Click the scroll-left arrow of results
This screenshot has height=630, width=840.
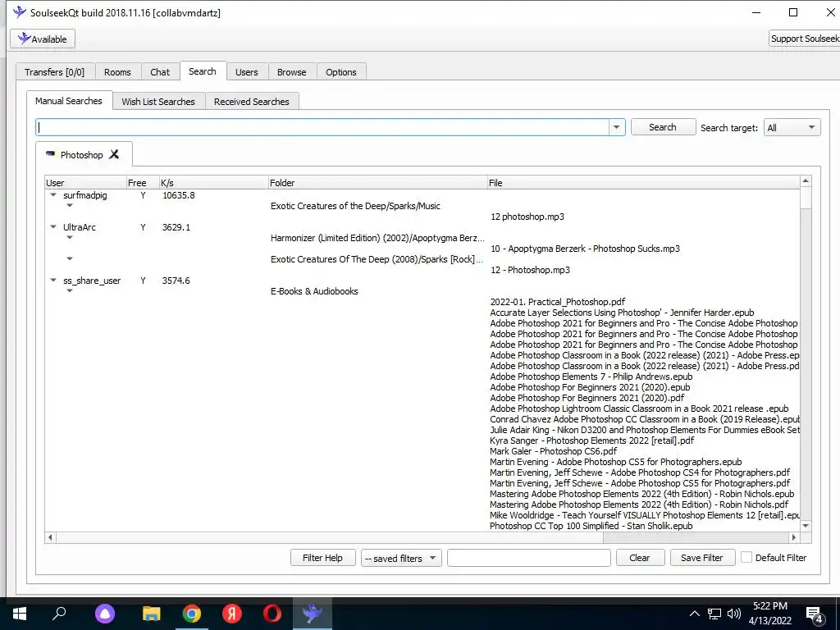click(50, 537)
